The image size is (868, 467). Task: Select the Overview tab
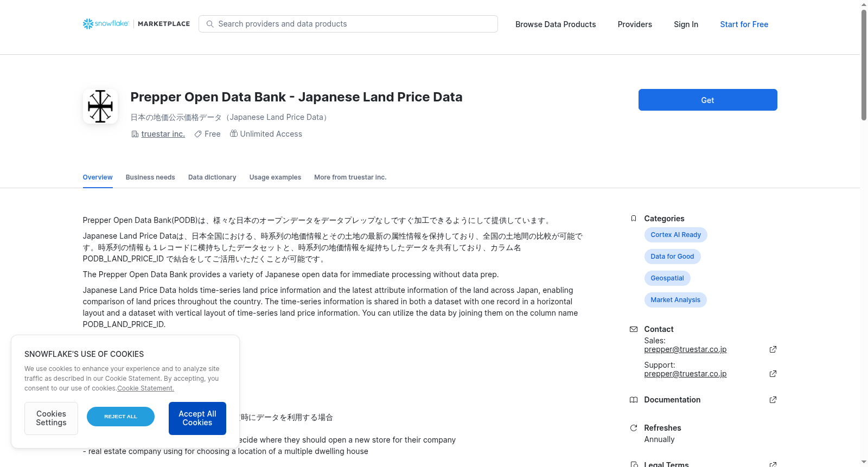pos(98,177)
